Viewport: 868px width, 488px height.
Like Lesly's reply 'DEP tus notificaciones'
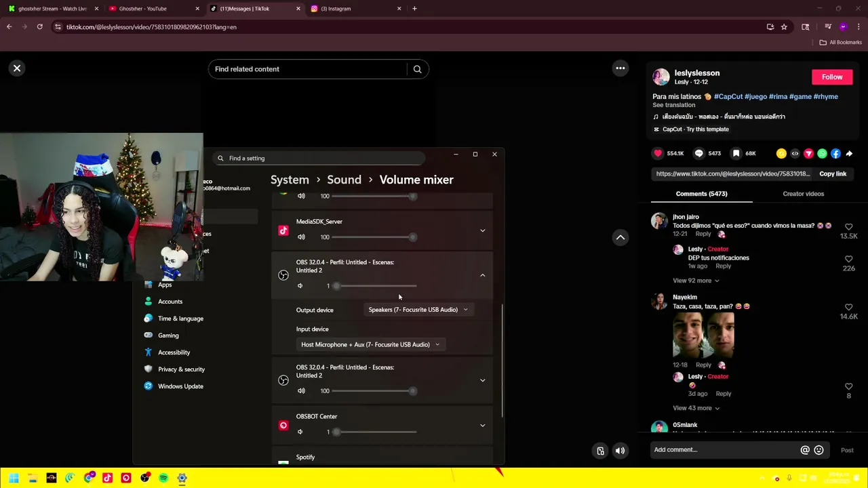click(x=848, y=260)
